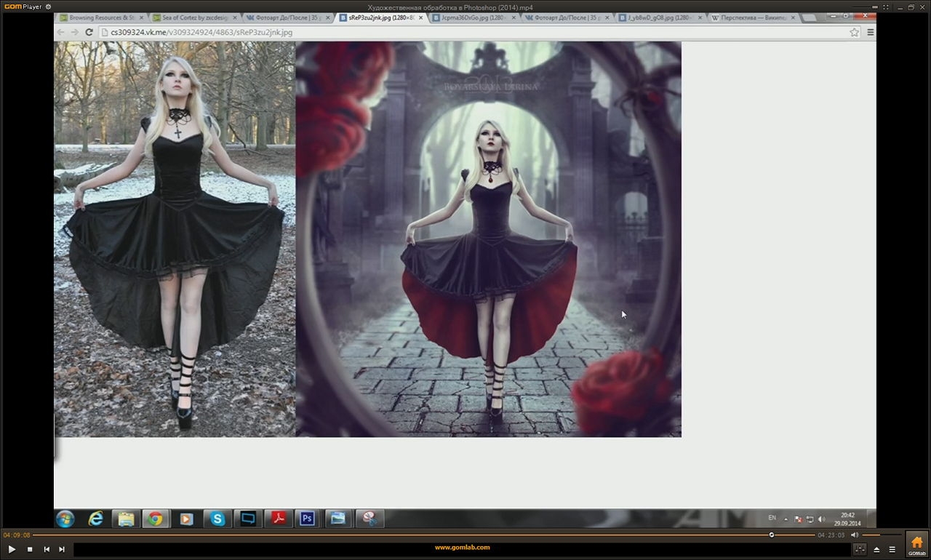Adjust the GOM Player volume slider
This screenshot has height=560, width=931.
(881, 535)
